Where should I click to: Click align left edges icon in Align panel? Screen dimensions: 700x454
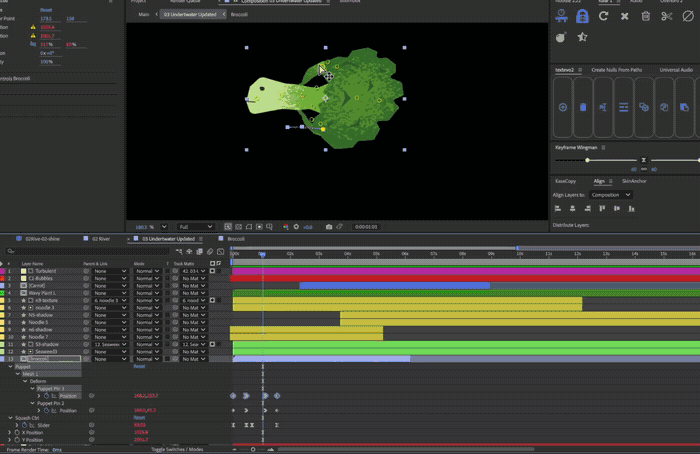tap(558, 208)
